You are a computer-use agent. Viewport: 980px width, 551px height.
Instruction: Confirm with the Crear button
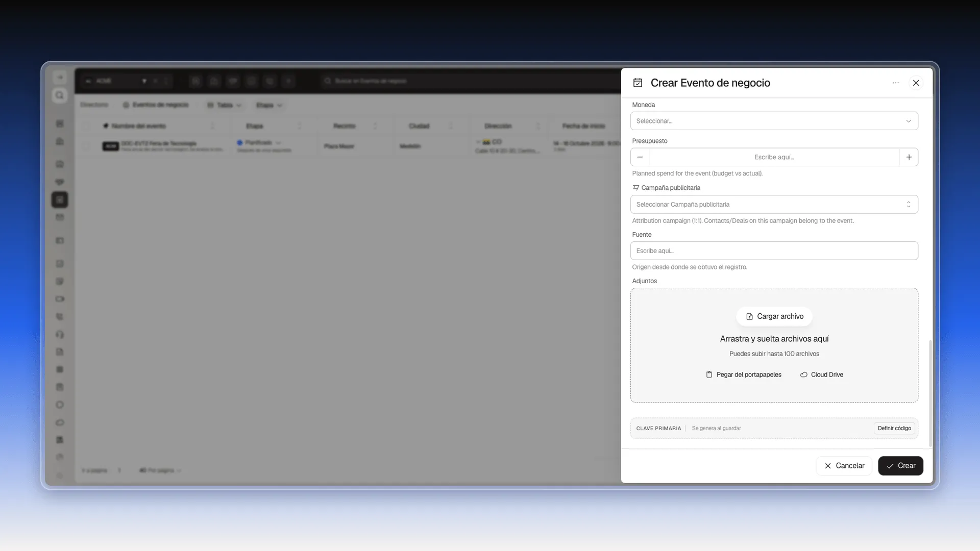click(900, 466)
